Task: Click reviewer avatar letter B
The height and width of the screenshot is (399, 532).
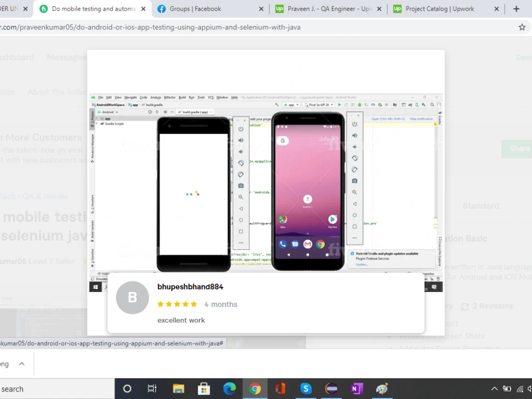Action: click(x=132, y=297)
